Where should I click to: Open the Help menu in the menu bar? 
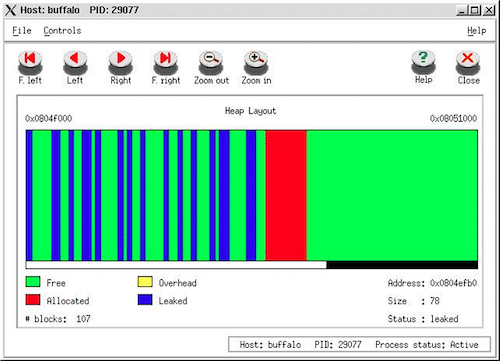click(476, 31)
